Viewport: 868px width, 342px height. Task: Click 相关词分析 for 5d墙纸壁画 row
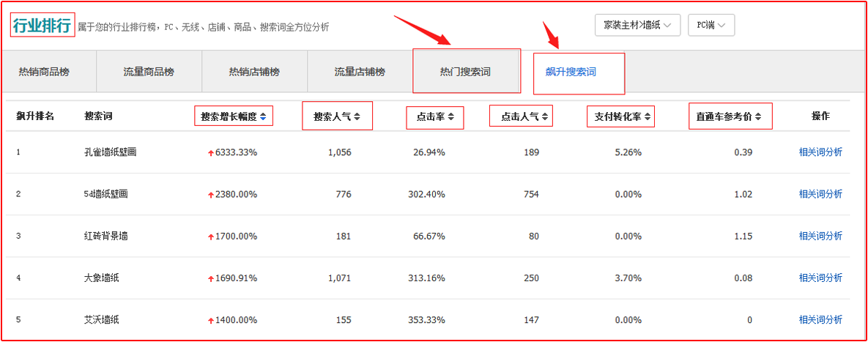click(x=820, y=194)
